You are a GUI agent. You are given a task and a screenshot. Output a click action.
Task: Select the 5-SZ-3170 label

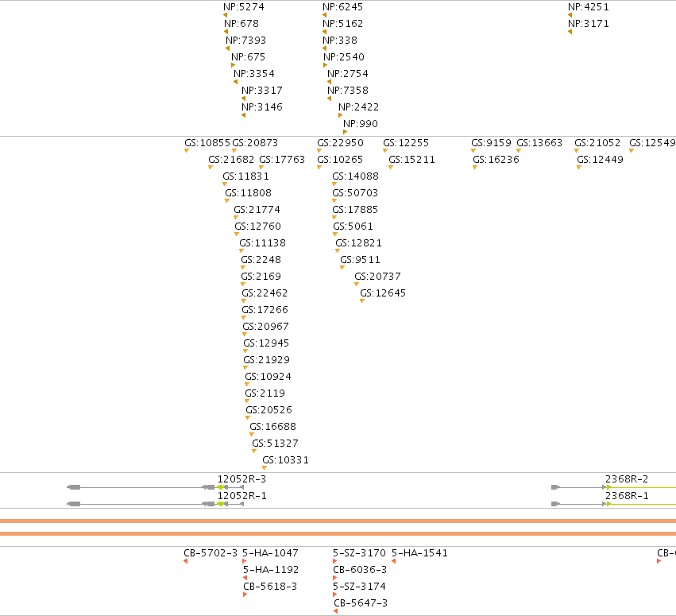pos(359,553)
